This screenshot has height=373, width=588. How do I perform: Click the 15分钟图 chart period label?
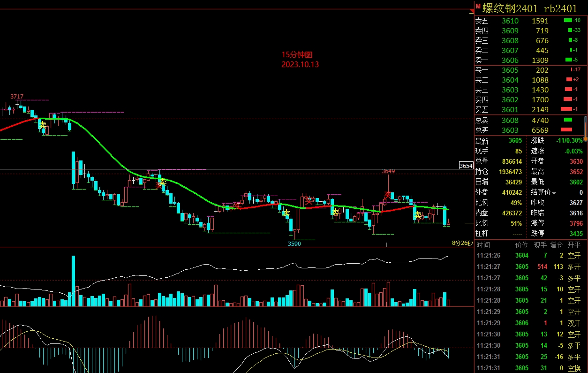[x=297, y=55]
